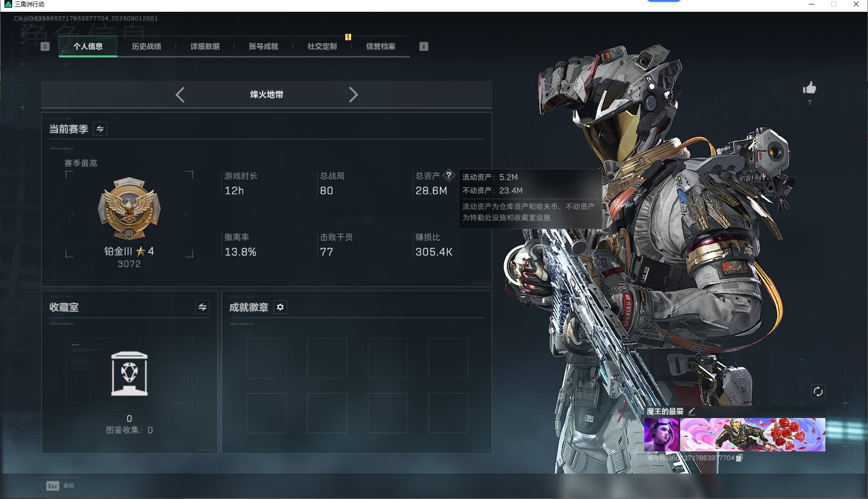868x499 pixels.
Task: Minimize the 三角洲行动 window
Action: tap(812, 4)
